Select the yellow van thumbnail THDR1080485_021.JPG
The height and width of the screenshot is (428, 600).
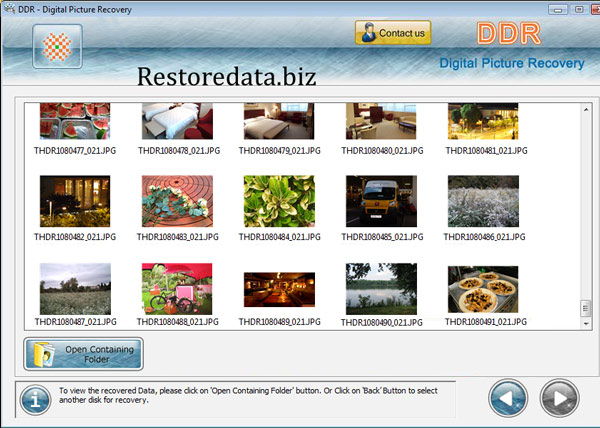coord(381,201)
